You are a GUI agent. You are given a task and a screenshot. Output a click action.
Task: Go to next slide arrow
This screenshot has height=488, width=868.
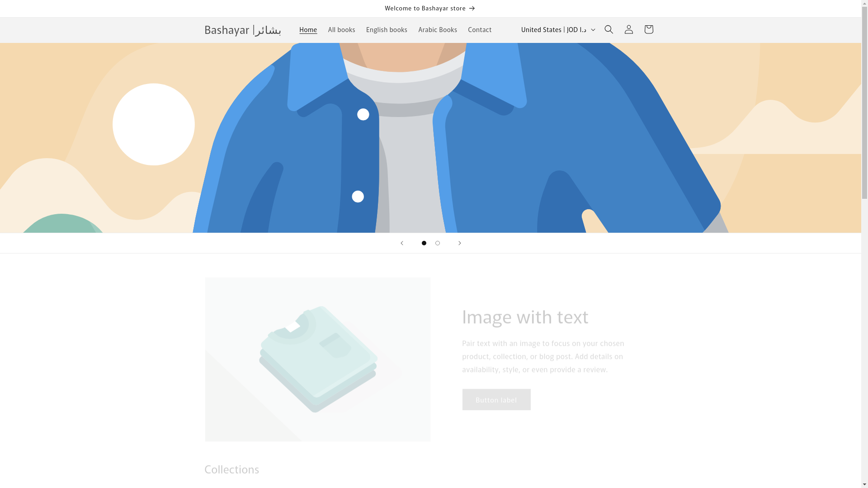click(x=459, y=243)
